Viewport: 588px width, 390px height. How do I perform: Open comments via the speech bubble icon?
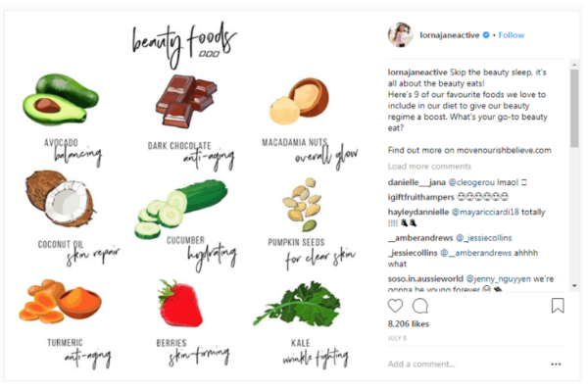click(x=420, y=306)
